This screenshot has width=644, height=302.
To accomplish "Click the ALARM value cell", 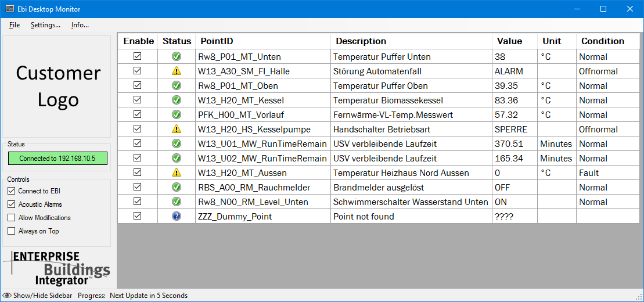I will [515, 71].
